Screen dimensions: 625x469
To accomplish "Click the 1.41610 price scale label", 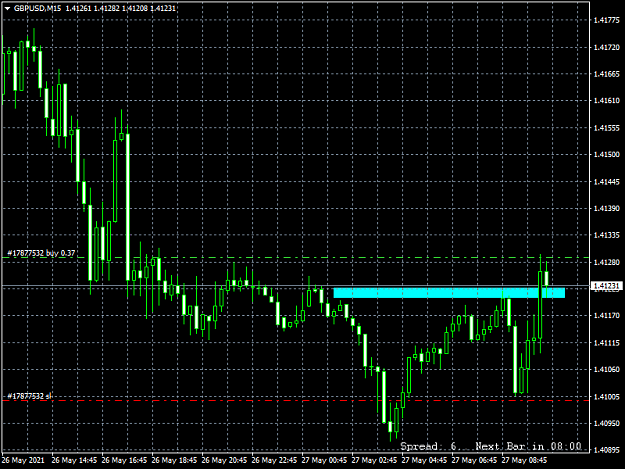I will [x=606, y=101].
